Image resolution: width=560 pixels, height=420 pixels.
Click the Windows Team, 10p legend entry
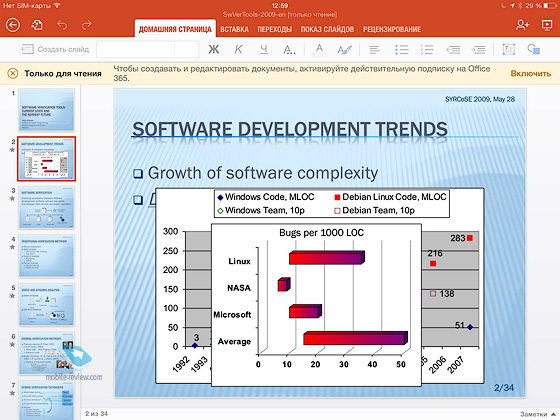coord(261,210)
